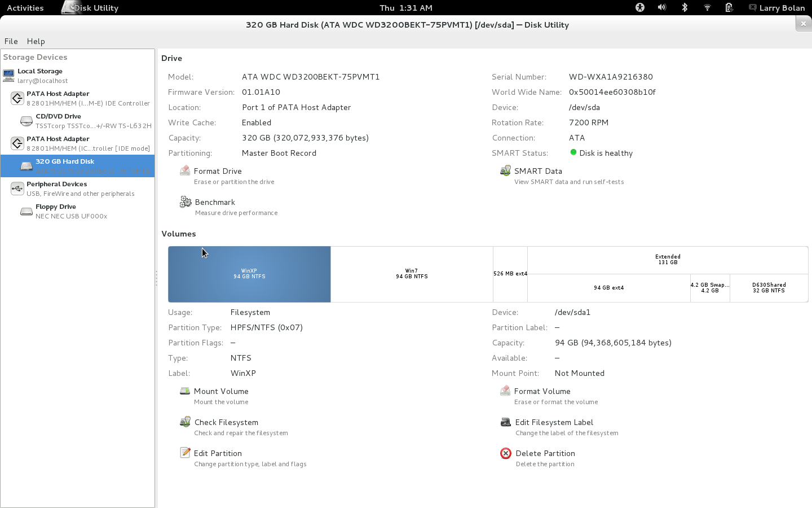This screenshot has width=812, height=508.
Task: Click the serial number WD-WXA1A9216380
Action: click(611, 77)
